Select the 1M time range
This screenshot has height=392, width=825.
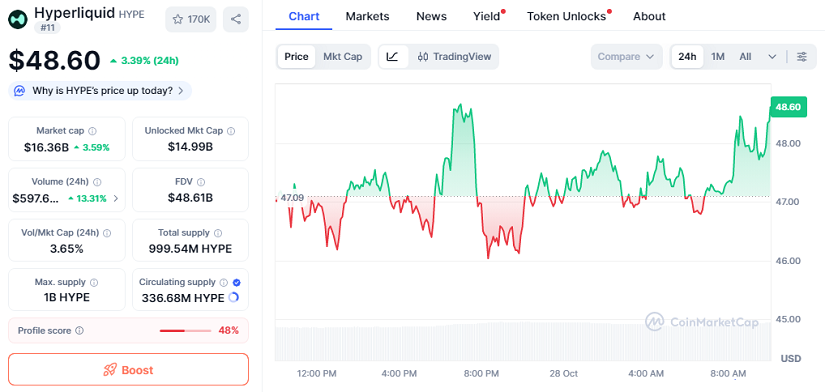718,57
